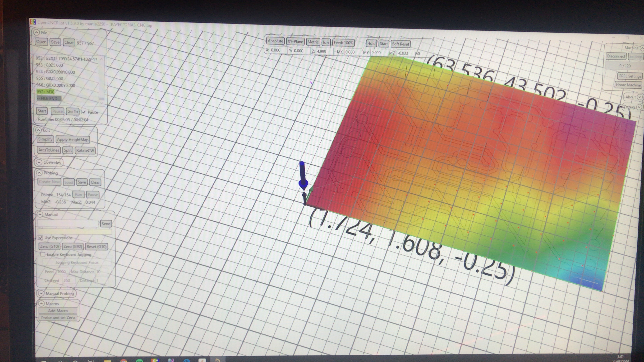This screenshot has width=644, height=362.
Task: Collapse the Macros panel chevron
Action: coord(41,304)
